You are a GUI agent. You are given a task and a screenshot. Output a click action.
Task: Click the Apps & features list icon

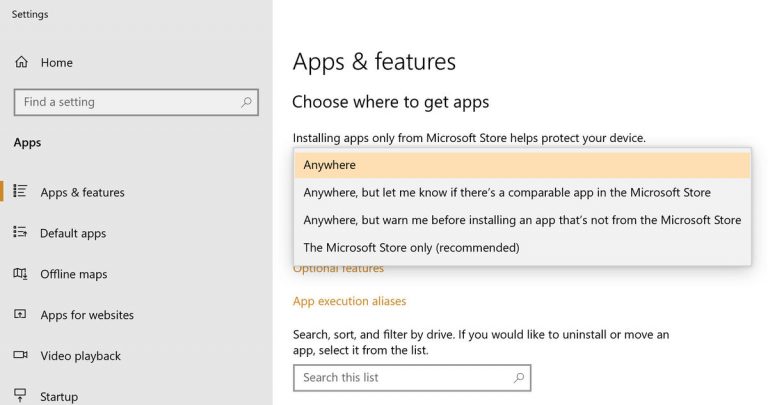point(20,191)
